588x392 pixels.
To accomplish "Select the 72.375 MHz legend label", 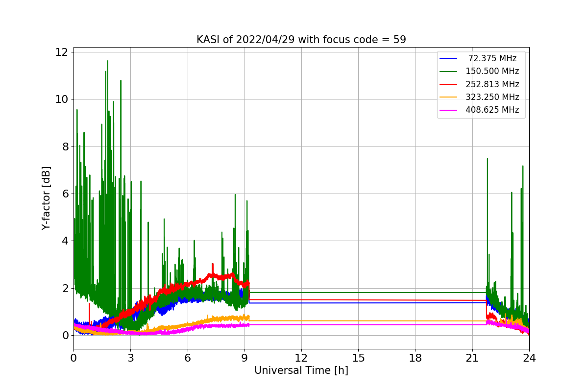I will coord(492,58).
